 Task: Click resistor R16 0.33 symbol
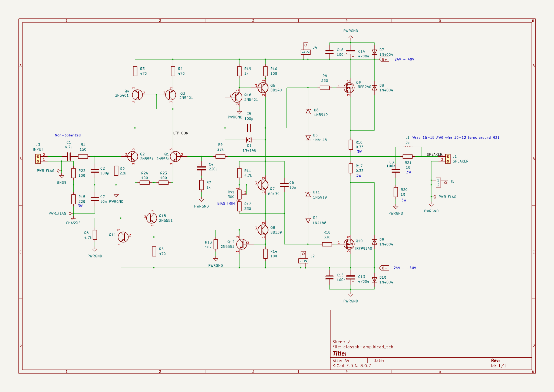pyautogui.click(x=351, y=145)
